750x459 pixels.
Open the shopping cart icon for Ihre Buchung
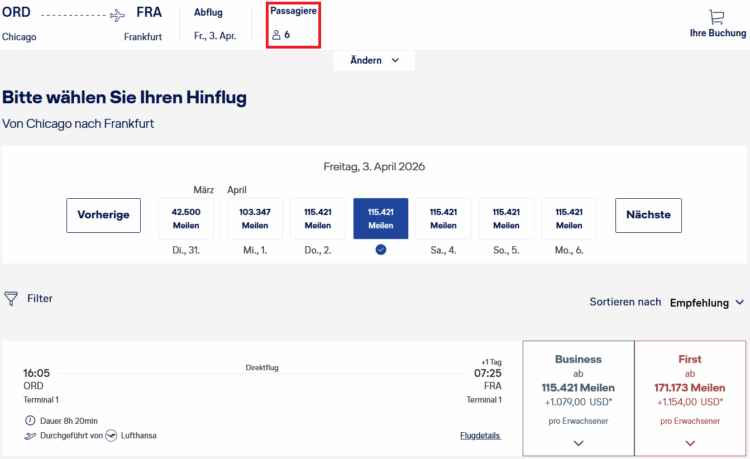(x=717, y=17)
